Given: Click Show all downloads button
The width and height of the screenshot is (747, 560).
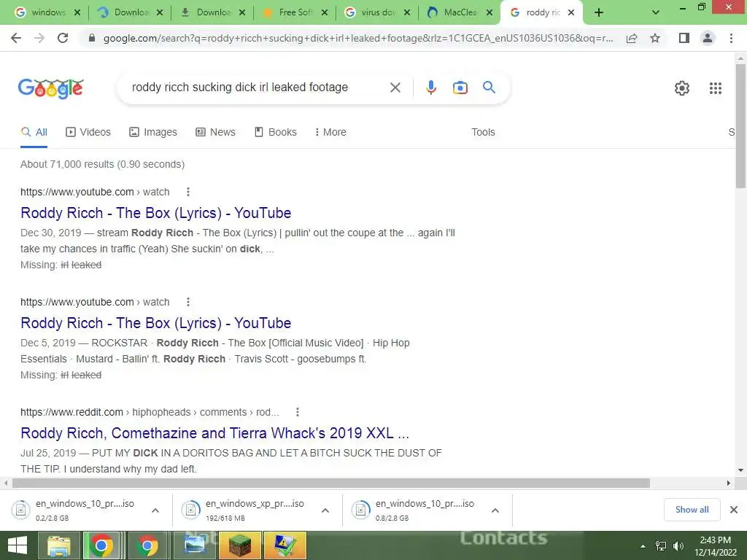Looking at the screenshot, I should pos(692,510).
